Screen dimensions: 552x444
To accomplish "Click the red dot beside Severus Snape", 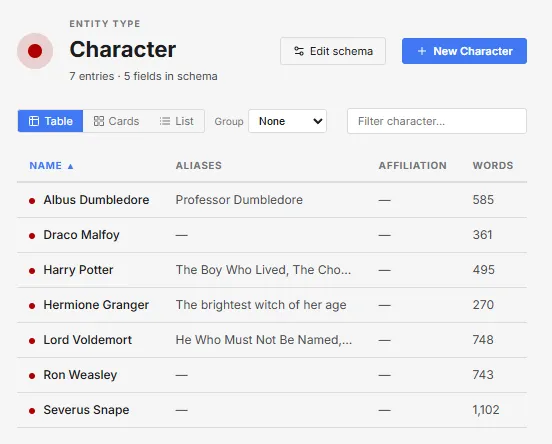I will click(32, 411).
